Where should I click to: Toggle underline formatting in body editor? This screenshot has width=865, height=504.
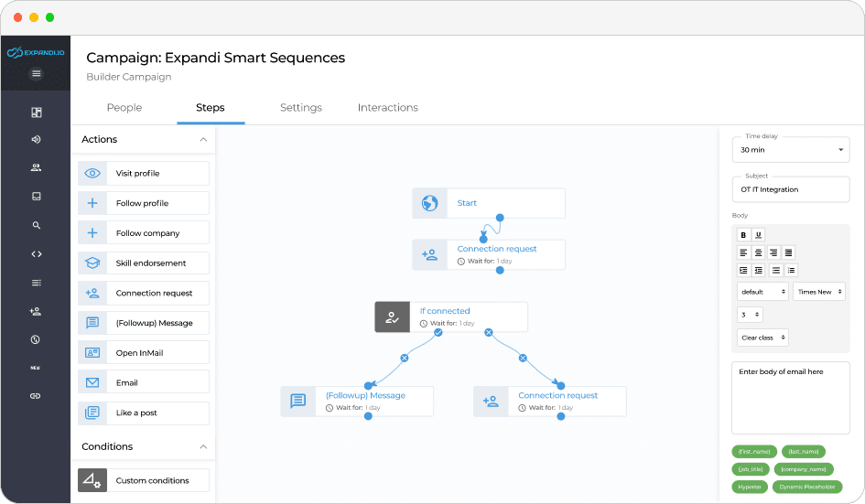(758, 234)
